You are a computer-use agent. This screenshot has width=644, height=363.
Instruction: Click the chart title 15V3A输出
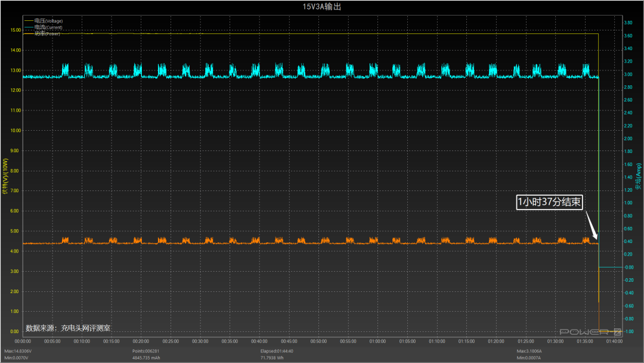322,7
